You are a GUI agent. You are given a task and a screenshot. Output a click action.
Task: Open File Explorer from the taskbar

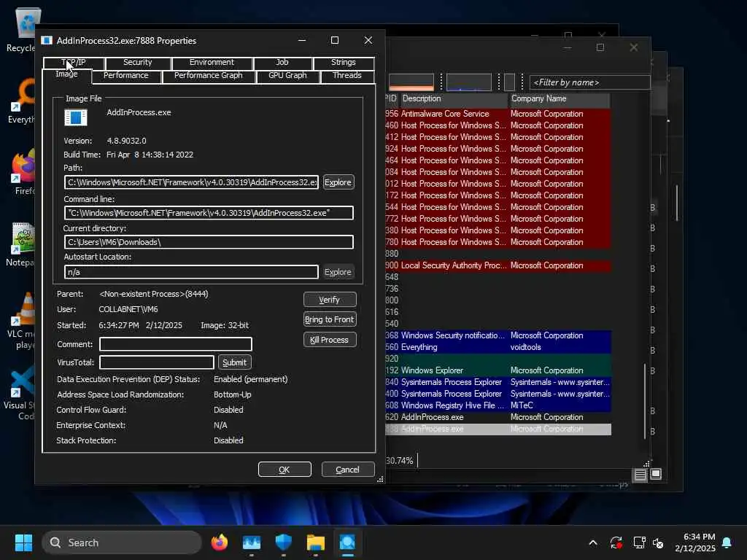click(x=315, y=542)
